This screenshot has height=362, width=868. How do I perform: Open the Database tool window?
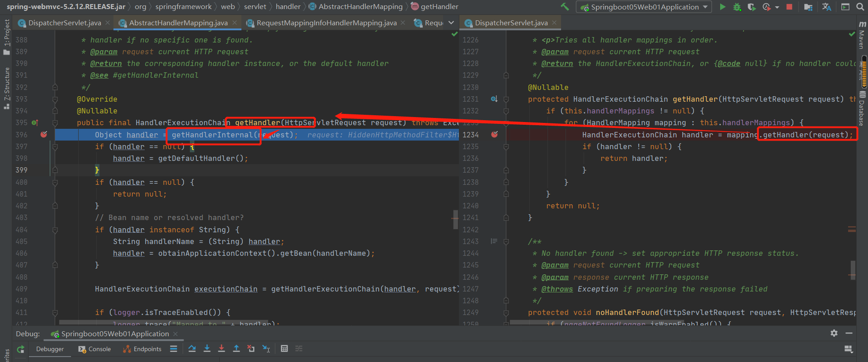pyautogui.click(x=862, y=108)
